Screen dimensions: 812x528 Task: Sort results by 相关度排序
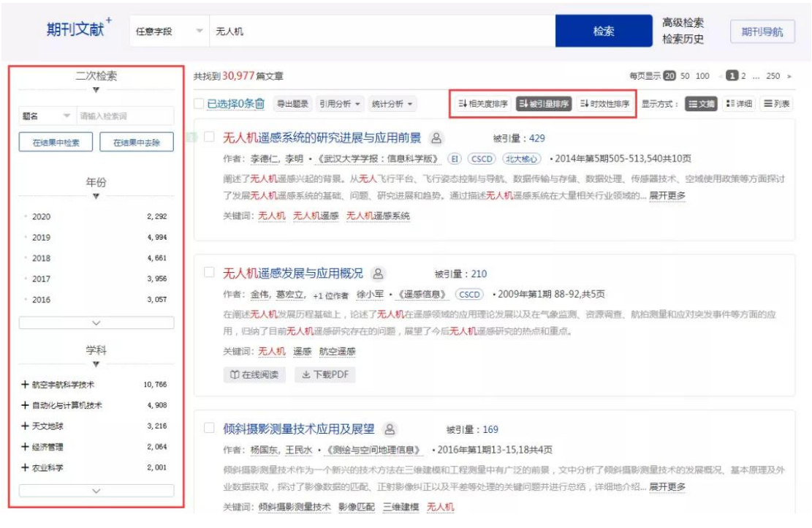click(482, 105)
